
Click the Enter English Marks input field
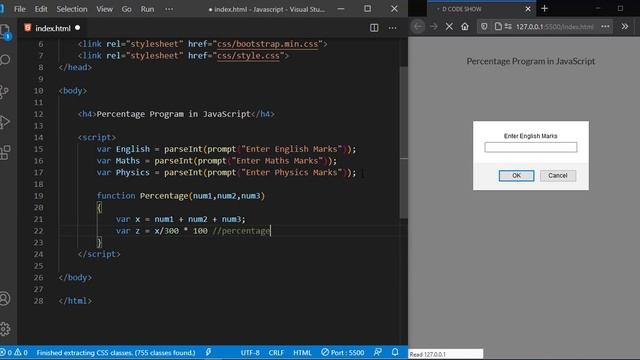tap(531, 147)
